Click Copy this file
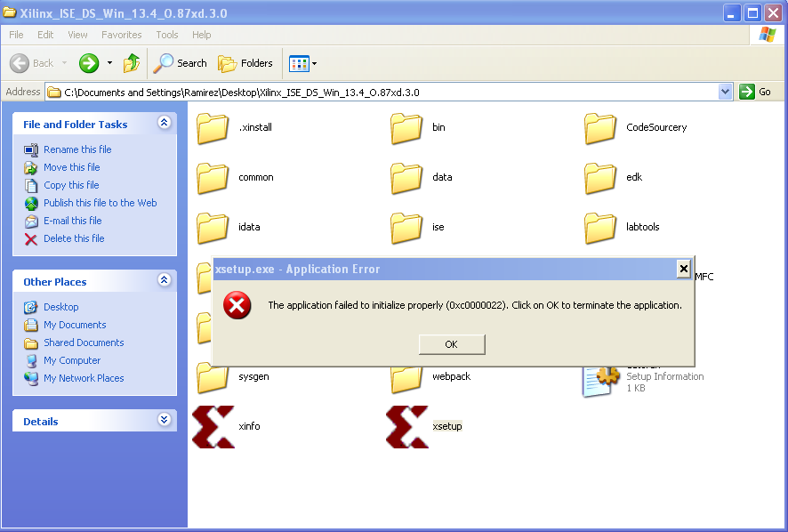This screenshot has width=788, height=532. (71, 185)
